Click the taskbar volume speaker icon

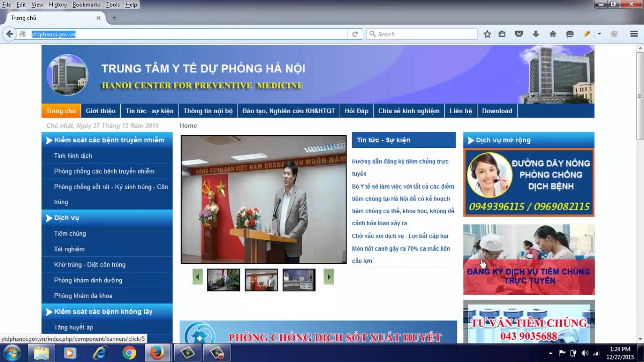tap(585, 353)
